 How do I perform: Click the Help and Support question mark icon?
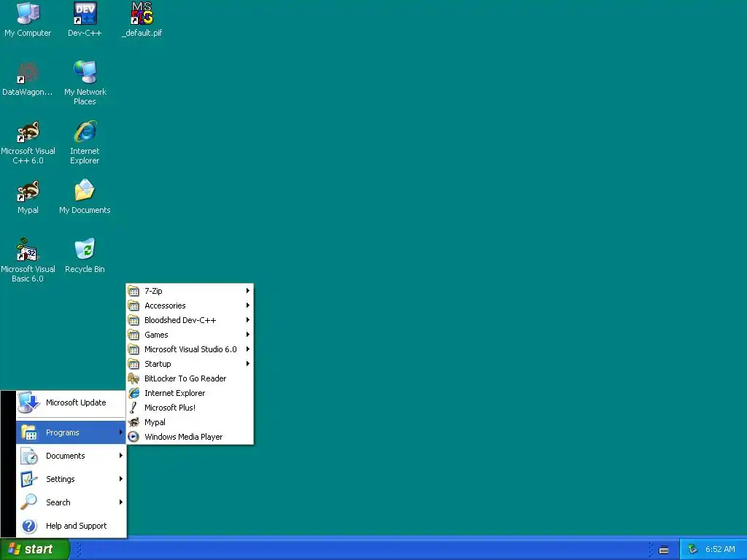pyautogui.click(x=29, y=526)
